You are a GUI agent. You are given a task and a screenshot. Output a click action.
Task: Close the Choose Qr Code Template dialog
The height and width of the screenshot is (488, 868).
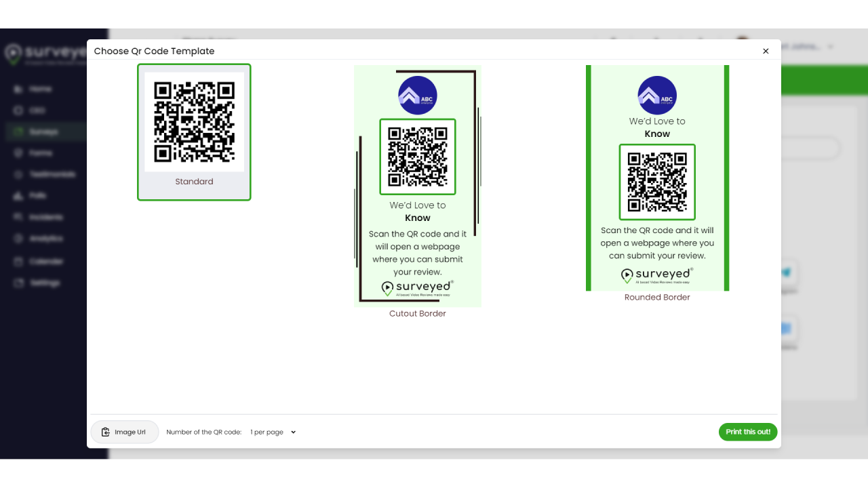click(766, 52)
